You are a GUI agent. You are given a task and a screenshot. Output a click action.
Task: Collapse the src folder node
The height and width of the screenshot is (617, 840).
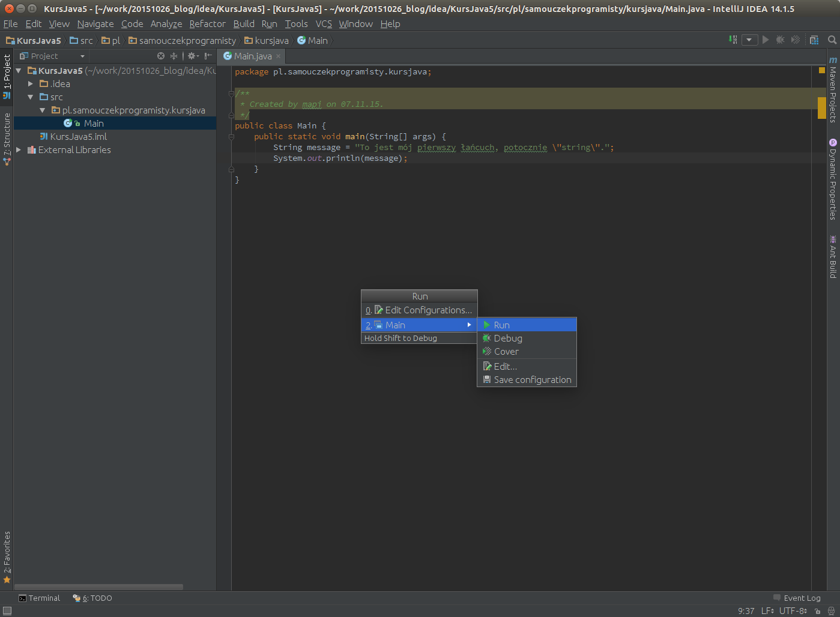click(31, 97)
